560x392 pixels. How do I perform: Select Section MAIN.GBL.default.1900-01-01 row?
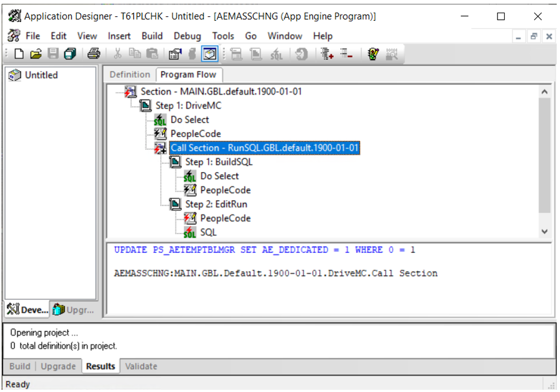(x=221, y=92)
